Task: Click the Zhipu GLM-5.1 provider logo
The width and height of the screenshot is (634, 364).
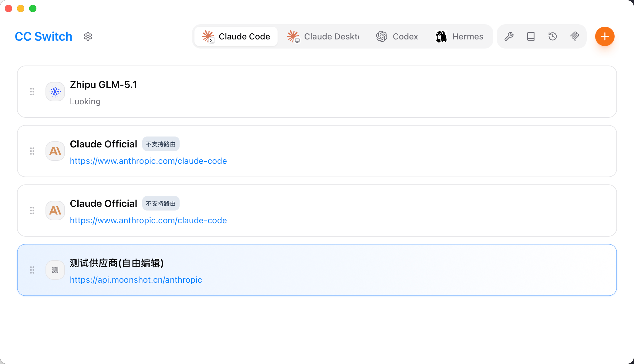Action: tap(55, 92)
